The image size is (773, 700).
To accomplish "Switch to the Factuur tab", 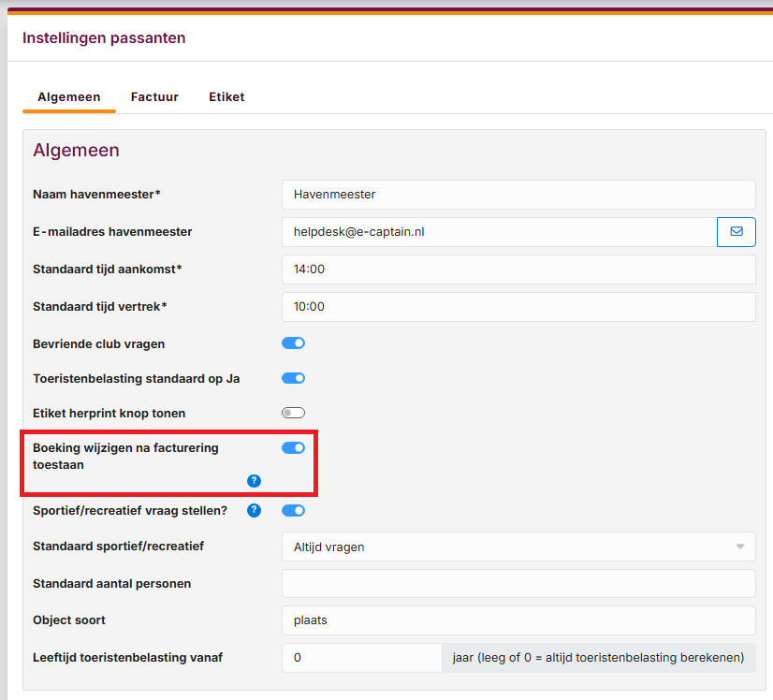I will (154, 97).
